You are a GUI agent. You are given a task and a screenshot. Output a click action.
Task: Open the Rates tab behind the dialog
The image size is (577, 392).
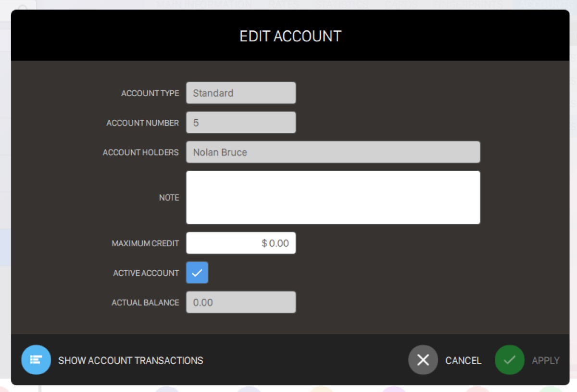tap(283, 5)
